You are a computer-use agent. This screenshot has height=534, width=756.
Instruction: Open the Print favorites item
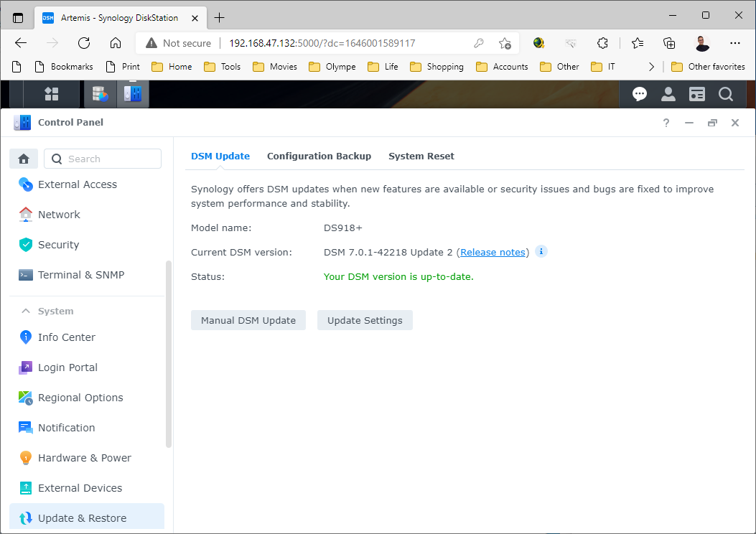[123, 67]
